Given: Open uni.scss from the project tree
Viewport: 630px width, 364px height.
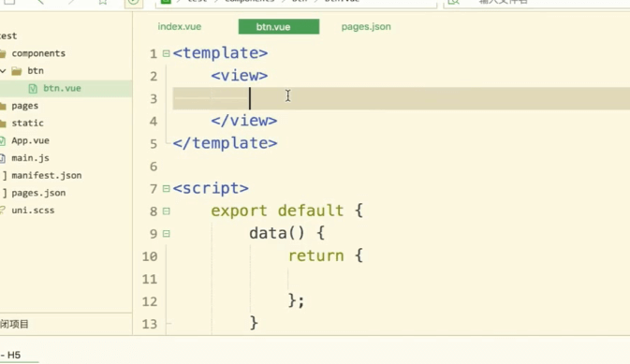Looking at the screenshot, I should click(33, 211).
